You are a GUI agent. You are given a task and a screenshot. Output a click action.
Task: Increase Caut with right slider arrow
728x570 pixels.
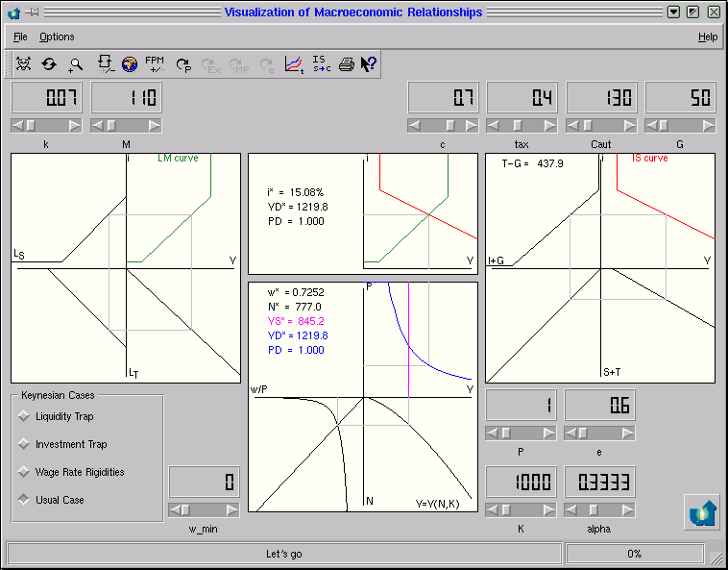click(x=630, y=125)
